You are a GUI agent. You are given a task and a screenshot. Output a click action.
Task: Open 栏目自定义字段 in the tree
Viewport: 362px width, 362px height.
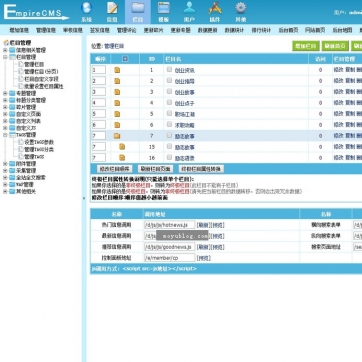click(41, 79)
